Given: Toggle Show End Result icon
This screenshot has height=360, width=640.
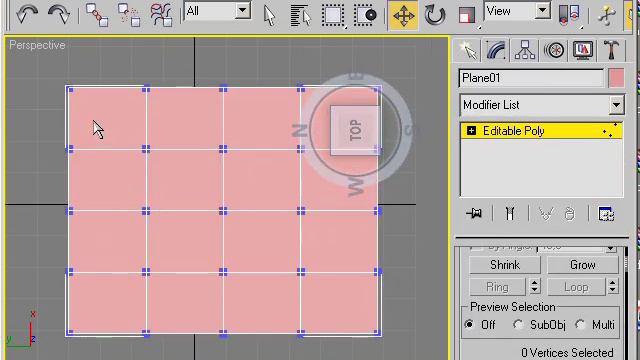Looking at the screenshot, I should (x=509, y=213).
